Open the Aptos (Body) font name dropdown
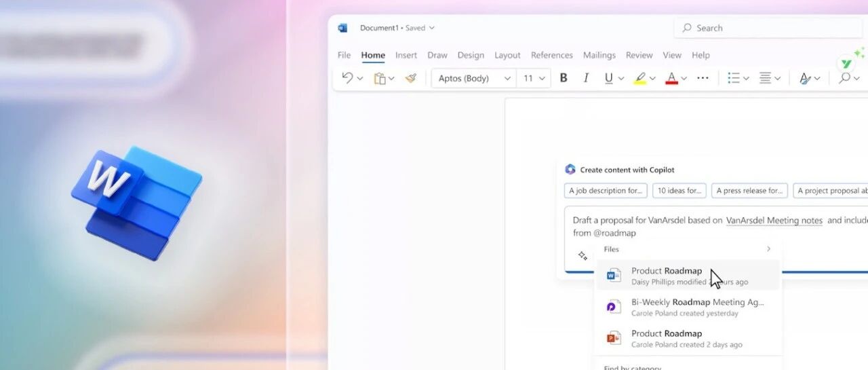Image resolution: width=868 pixels, height=370 pixels. click(x=474, y=78)
